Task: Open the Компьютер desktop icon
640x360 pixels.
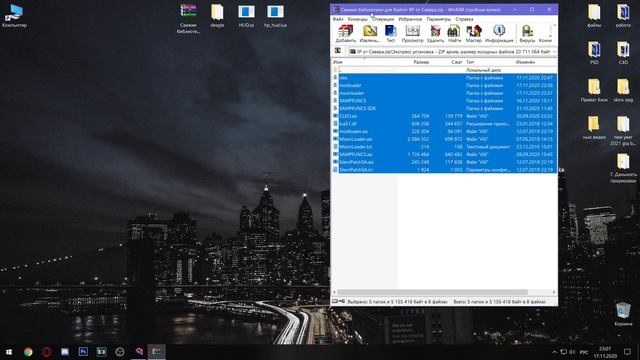Action: click(x=14, y=16)
